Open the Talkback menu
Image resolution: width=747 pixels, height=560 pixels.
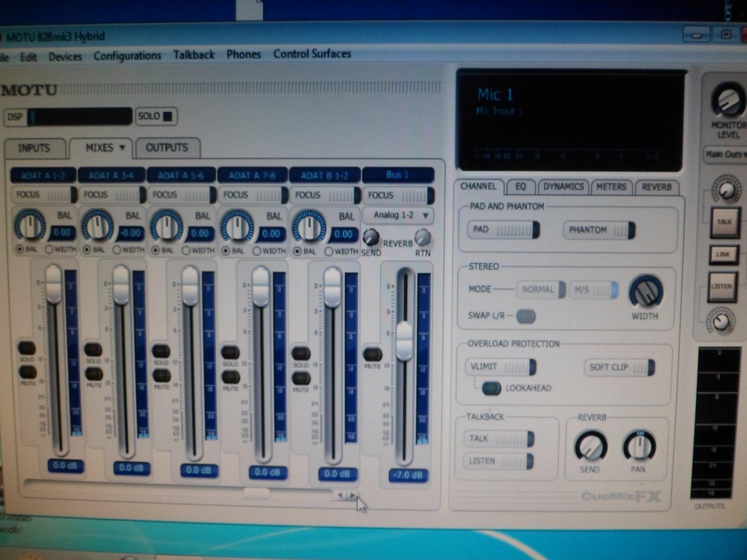pos(194,55)
